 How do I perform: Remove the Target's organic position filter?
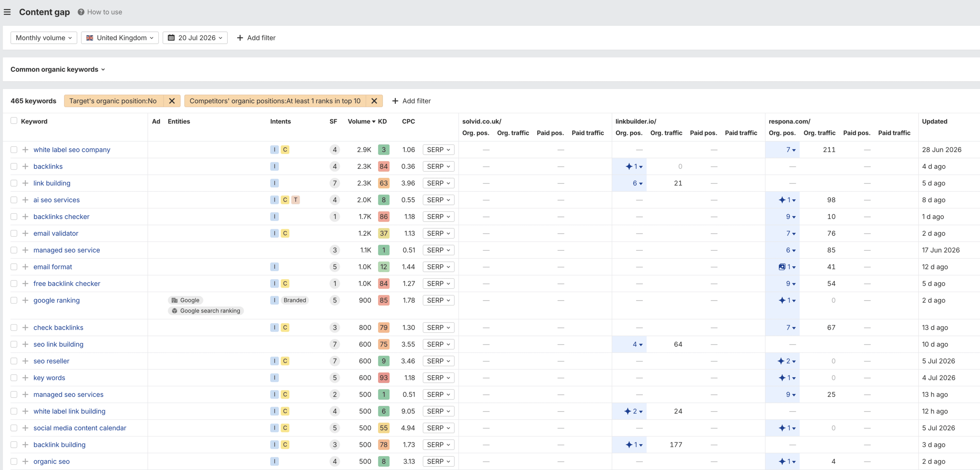172,101
